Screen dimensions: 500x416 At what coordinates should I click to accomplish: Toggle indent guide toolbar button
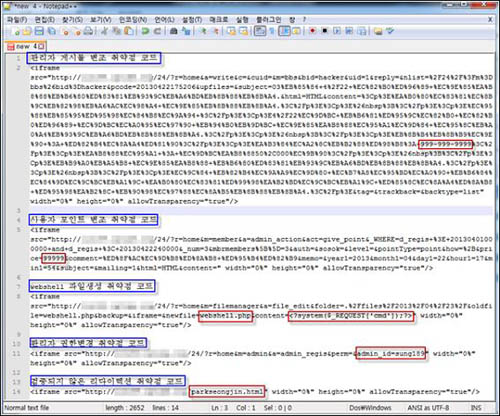coord(284,31)
